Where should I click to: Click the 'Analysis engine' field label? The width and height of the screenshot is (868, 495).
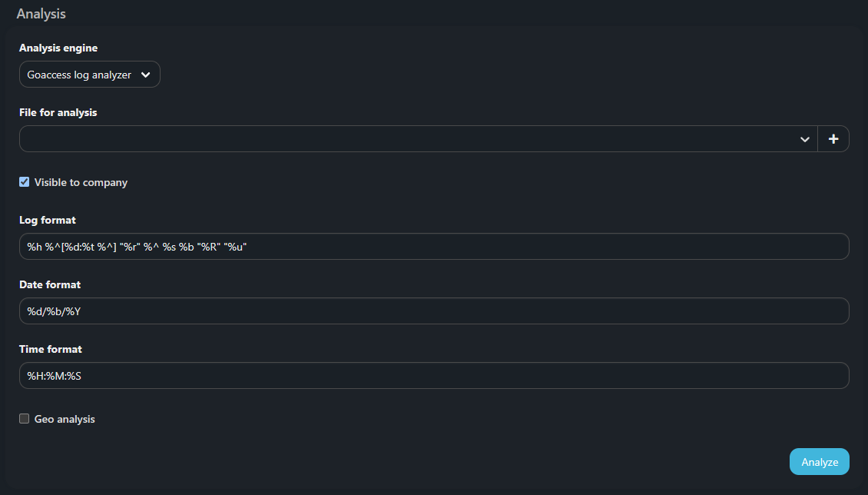(58, 48)
